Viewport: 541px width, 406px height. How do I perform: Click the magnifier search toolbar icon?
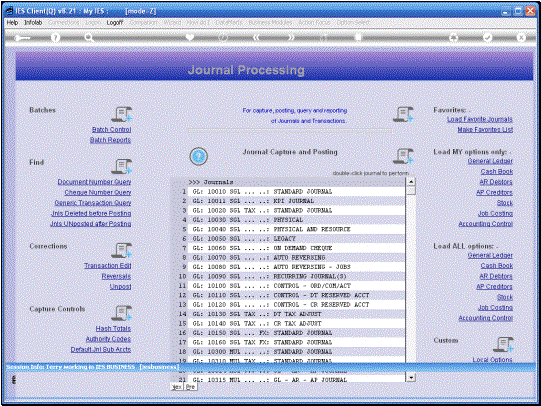tap(89, 38)
